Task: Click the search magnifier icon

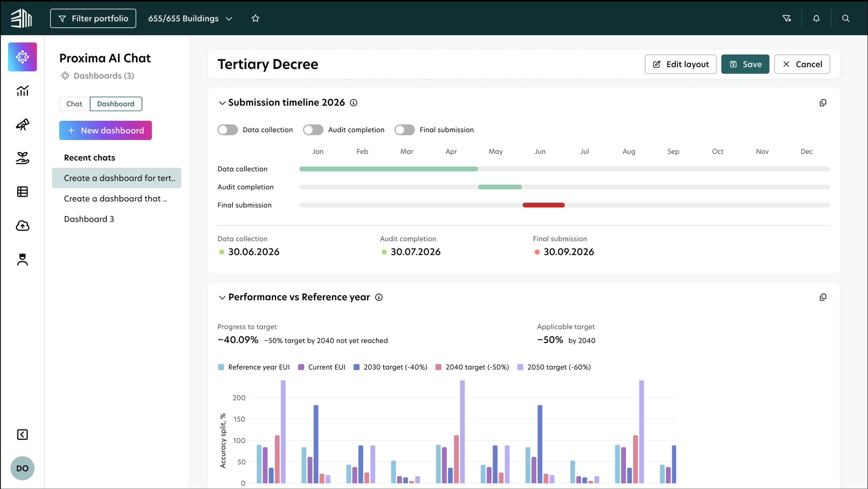Action: point(846,18)
